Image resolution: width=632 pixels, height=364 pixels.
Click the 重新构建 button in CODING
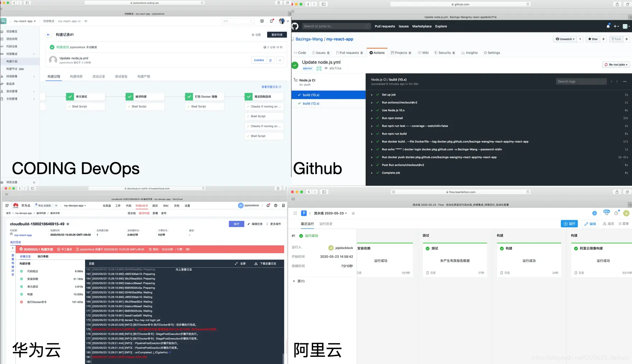[x=277, y=35]
